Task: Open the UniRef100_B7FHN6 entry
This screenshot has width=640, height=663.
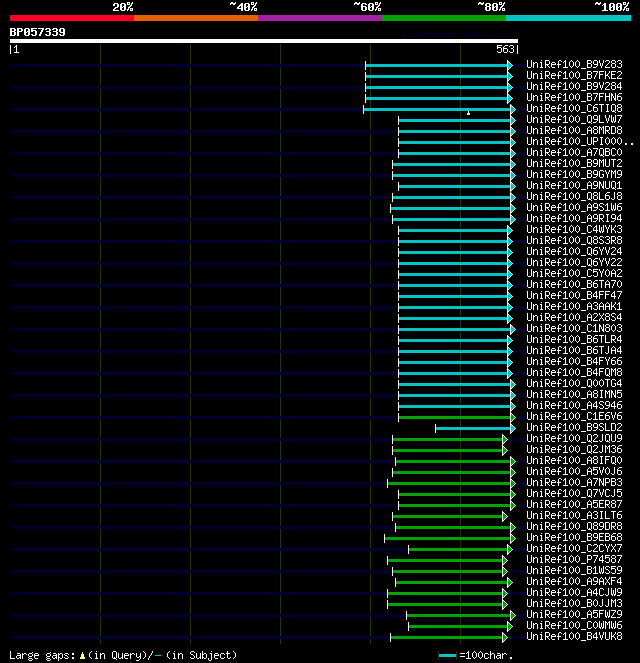Action: [574, 97]
